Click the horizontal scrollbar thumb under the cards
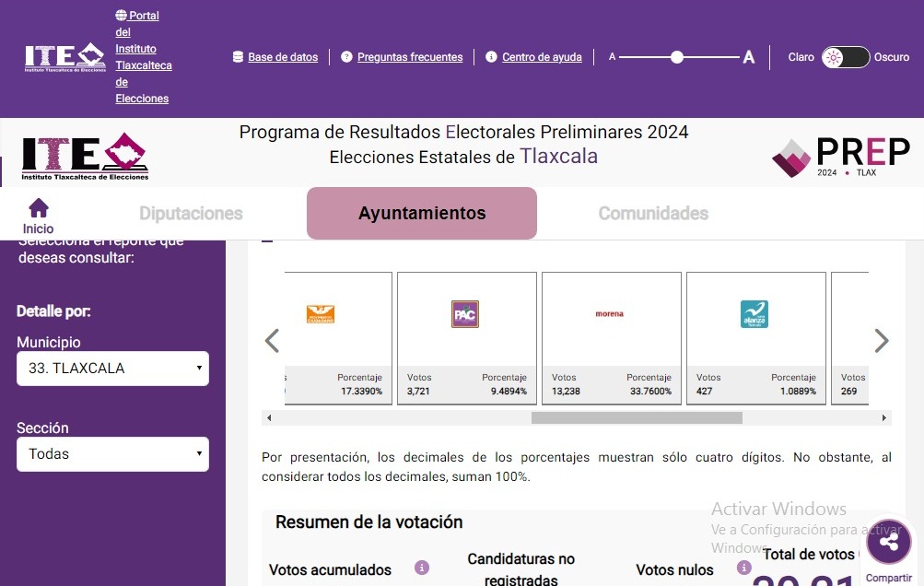This screenshot has height=586, width=924. tap(637, 418)
